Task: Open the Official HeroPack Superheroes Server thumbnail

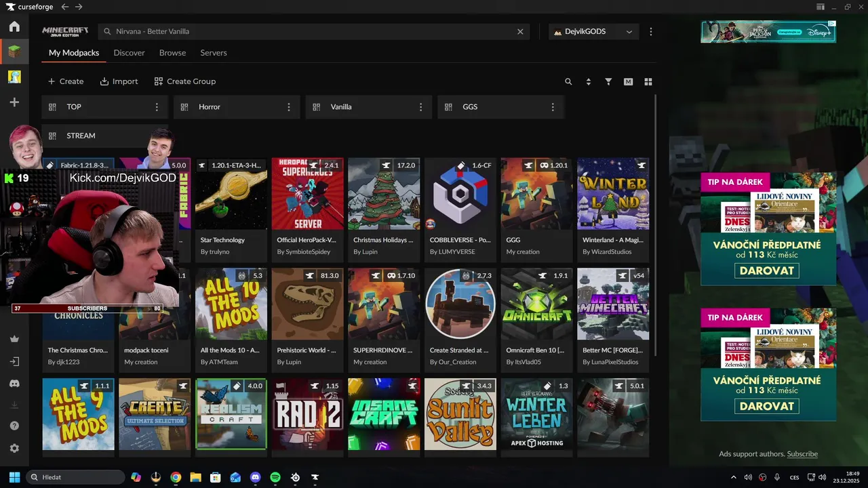Action: (307, 194)
